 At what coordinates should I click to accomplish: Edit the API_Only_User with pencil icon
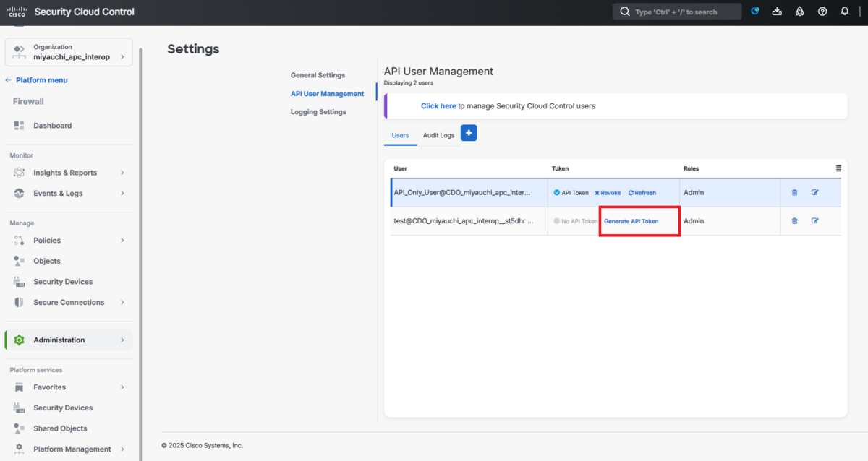pos(815,193)
